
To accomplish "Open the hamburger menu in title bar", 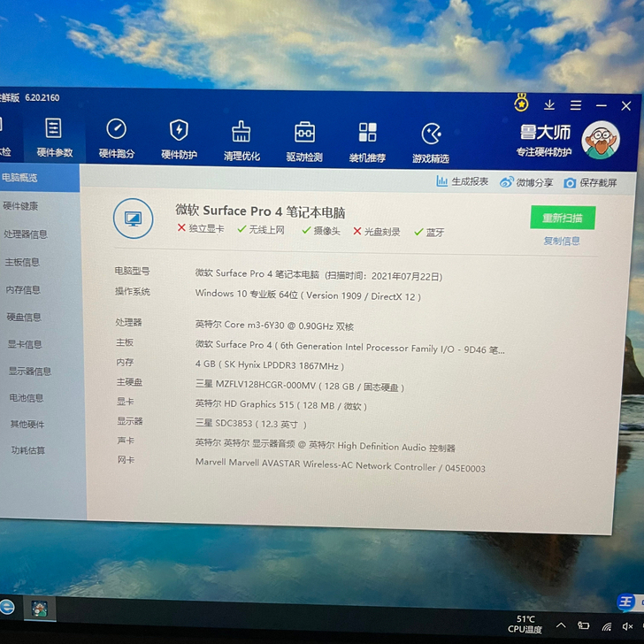I will pos(575,105).
